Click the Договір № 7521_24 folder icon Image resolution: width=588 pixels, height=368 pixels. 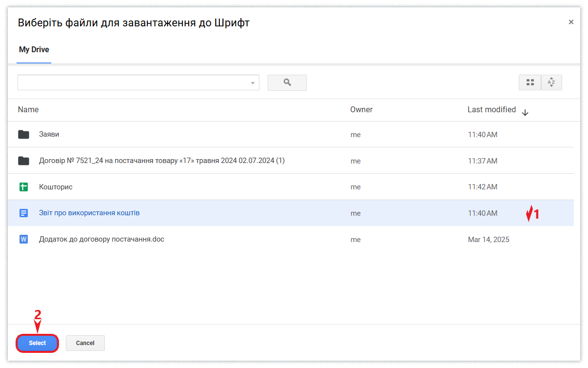pos(23,161)
